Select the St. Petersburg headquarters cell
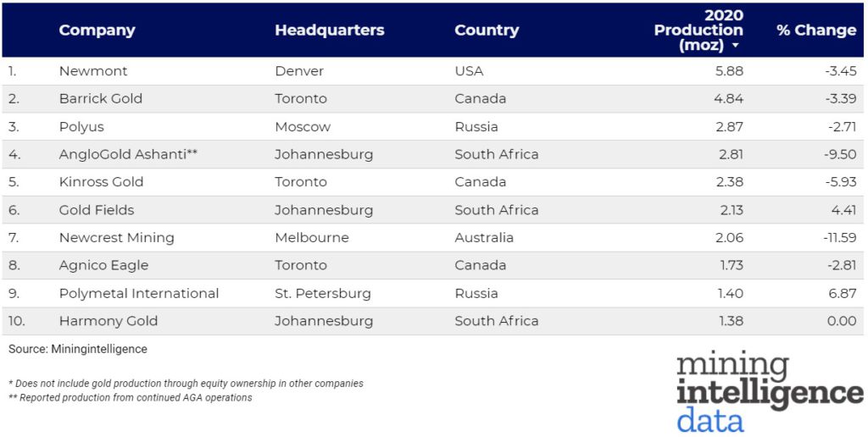 (323, 293)
